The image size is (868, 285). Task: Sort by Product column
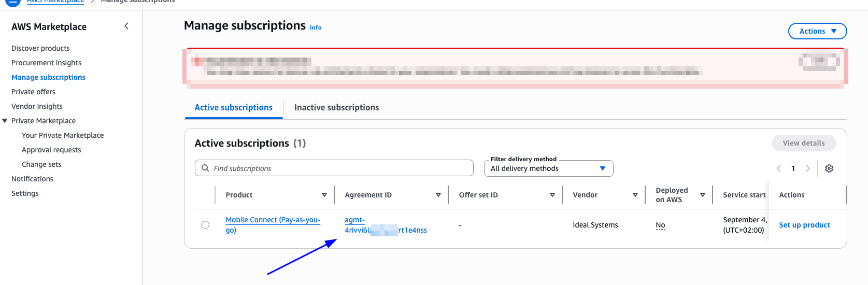324,195
